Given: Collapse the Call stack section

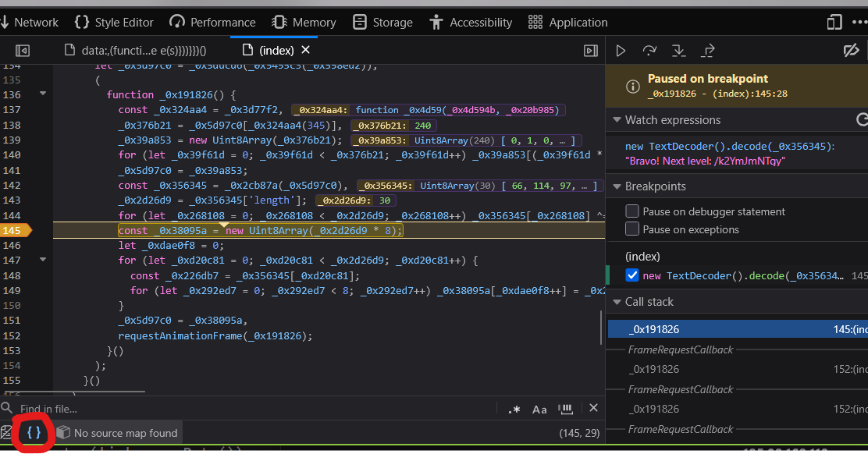Looking at the screenshot, I should pos(617,302).
